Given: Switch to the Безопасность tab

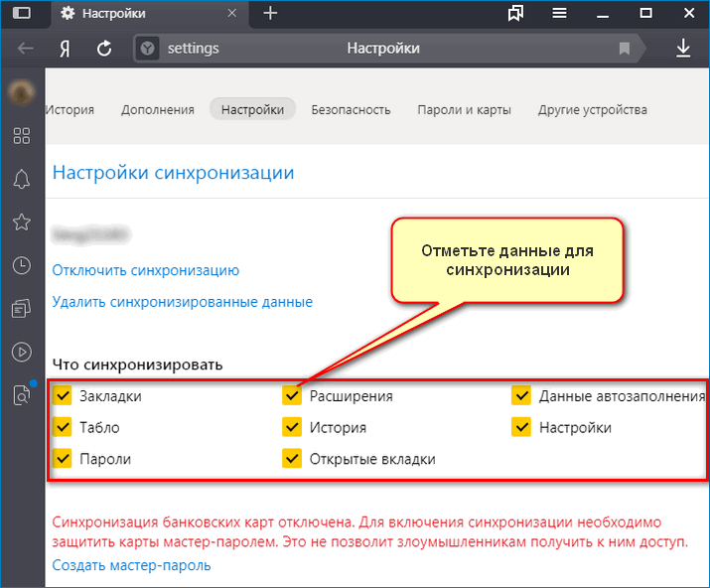Looking at the screenshot, I should (x=351, y=109).
